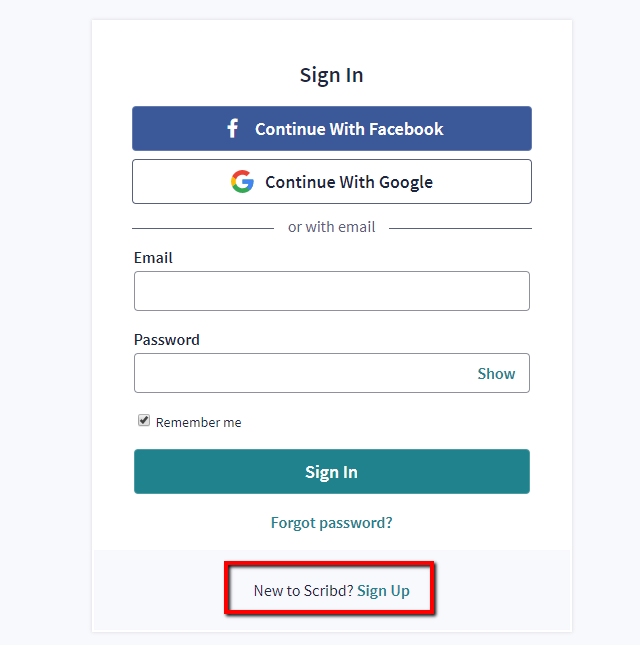Click the 'New to Scribd?' text
This screenshot has width=640, height=645.
302,590
